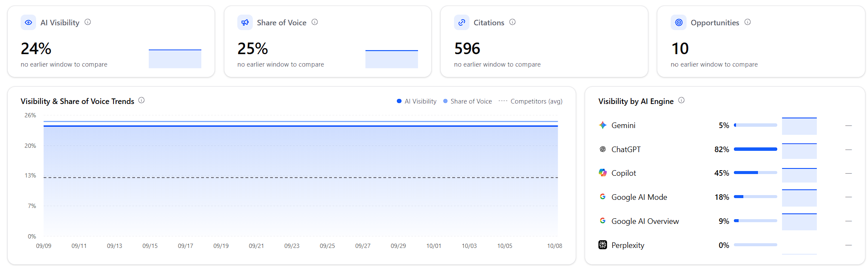Click the Citations link icon

[462, 22]
